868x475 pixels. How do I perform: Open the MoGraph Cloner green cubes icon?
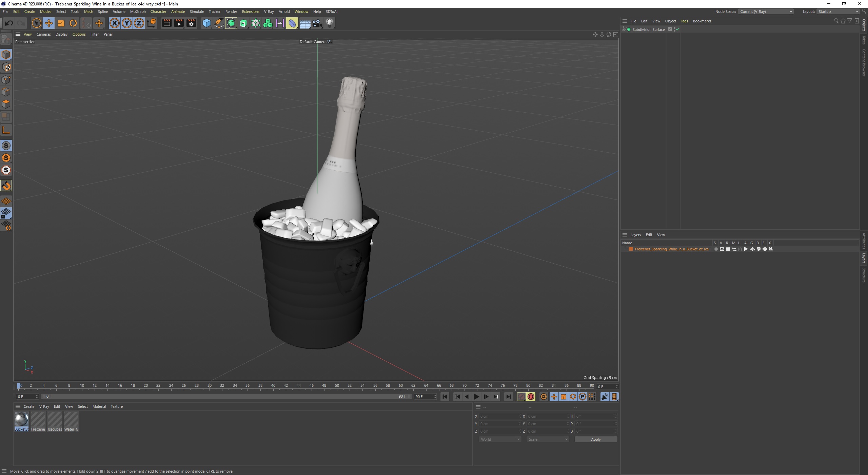click(268, 23)
